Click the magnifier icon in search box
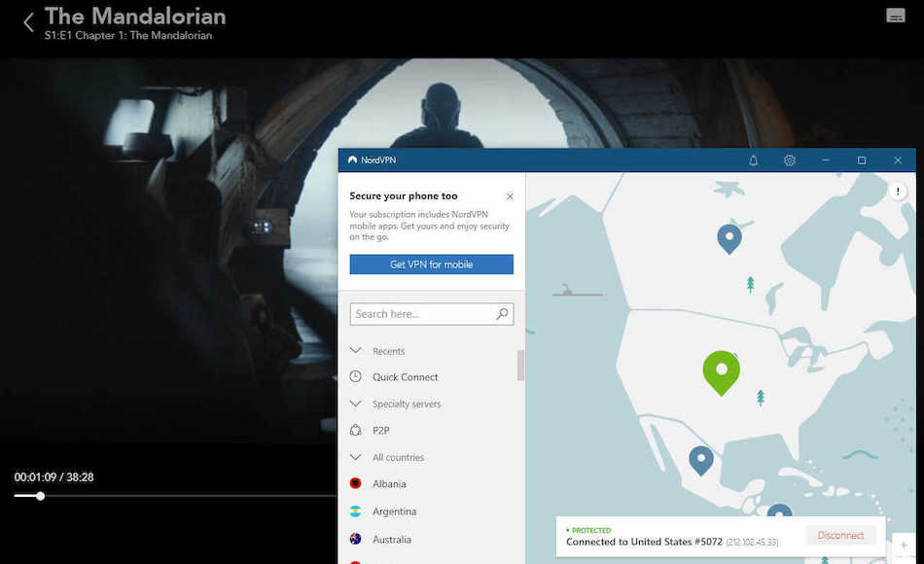 click(502, 313)
